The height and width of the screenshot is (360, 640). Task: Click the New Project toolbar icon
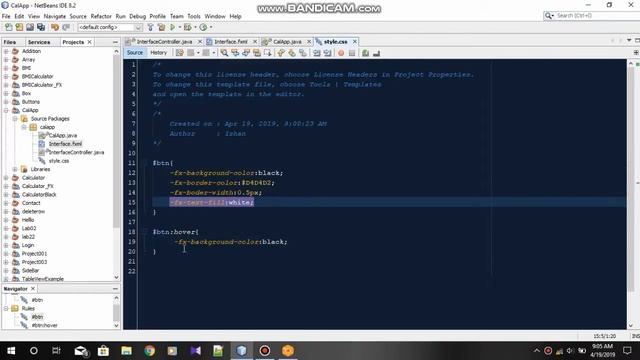coord(19,27)
